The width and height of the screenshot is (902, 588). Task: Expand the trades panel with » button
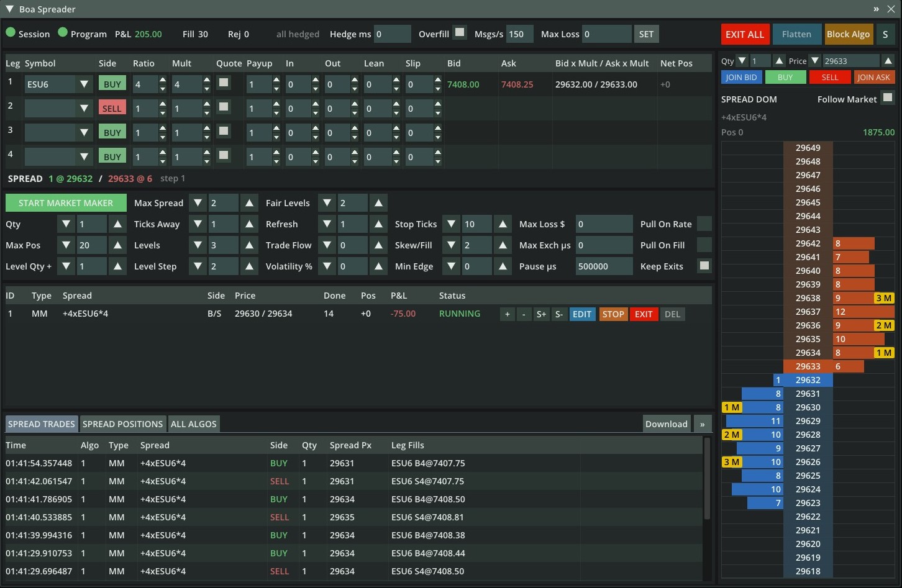[x=703, y=424]
